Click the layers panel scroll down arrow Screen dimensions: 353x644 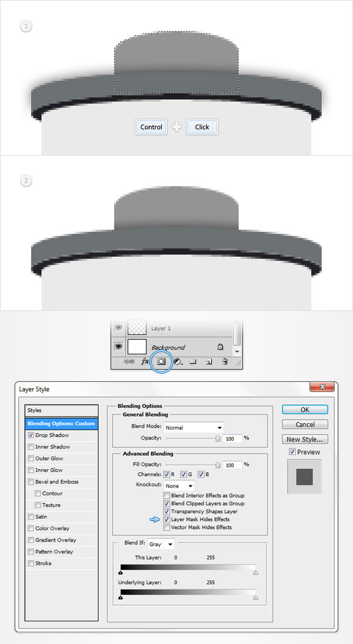(237, 352)
